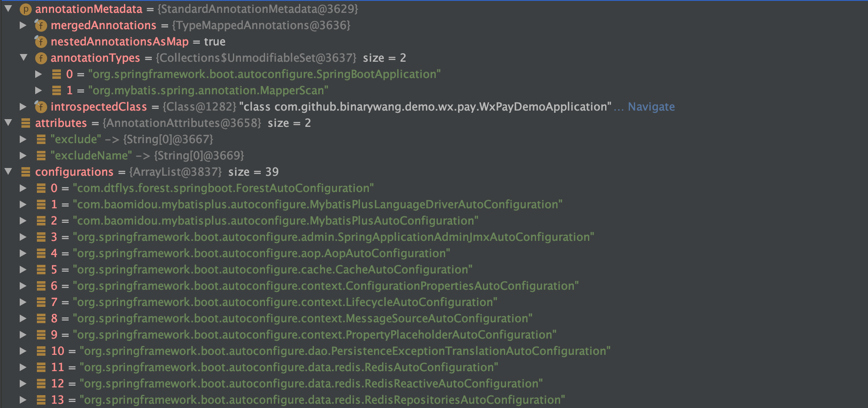
Task: Collapse the configurations ArrayList
Action: (8, 171)
